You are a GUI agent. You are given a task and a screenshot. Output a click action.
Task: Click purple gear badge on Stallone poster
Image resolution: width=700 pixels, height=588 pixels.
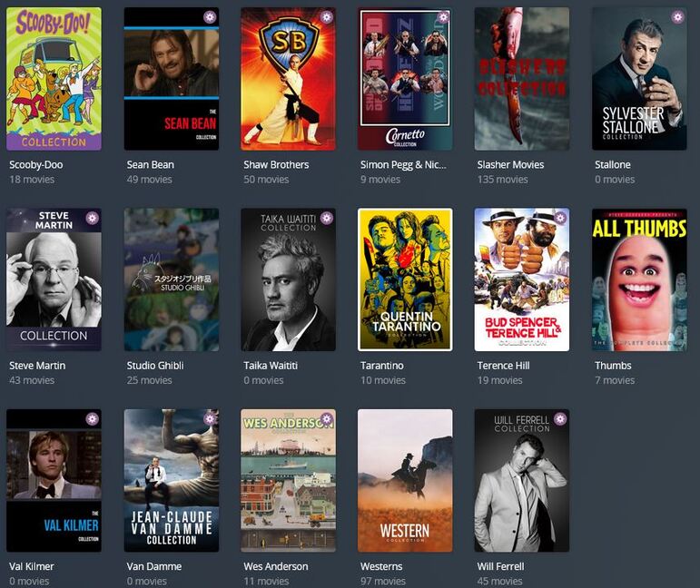pyautogui.click(x=677, y=17)
